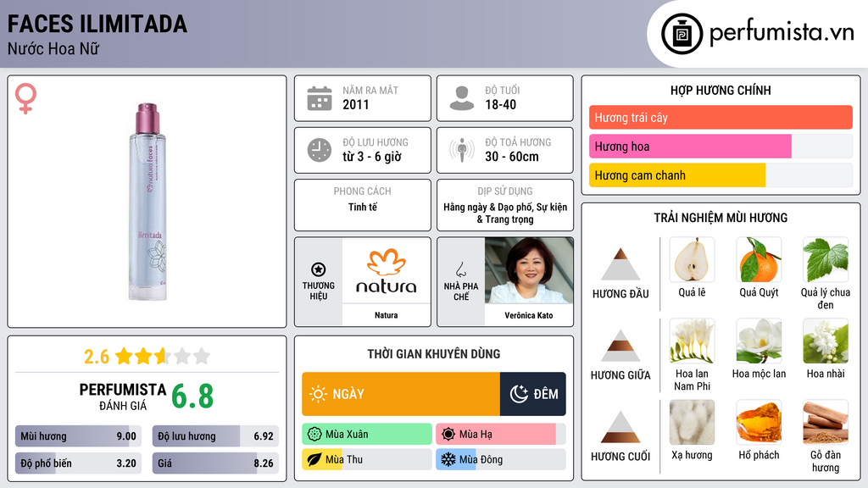Click the 2011 release year value
This screenshot has height=488, width=868.
355,104
